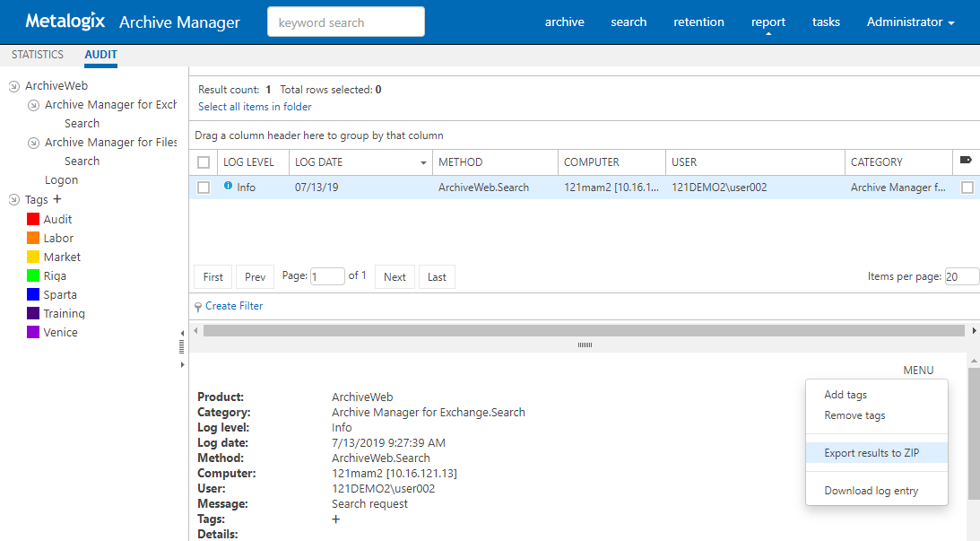Toggle the tag checkbox at end of row
The image size is (980, 541).
967,188
